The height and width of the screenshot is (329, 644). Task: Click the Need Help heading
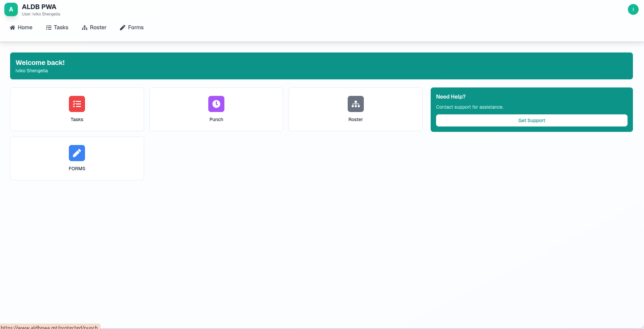pos(450,97)
